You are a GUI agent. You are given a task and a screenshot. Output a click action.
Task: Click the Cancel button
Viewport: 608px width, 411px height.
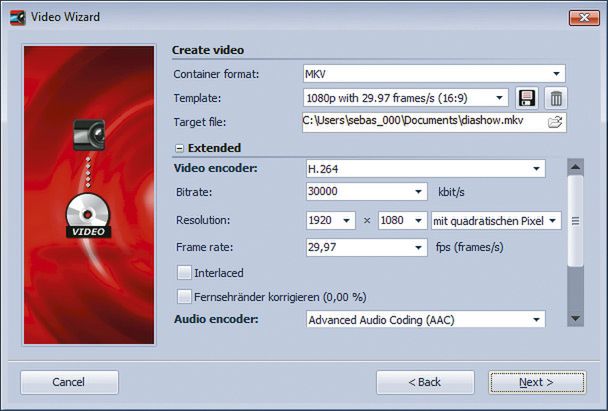(69, 382)
